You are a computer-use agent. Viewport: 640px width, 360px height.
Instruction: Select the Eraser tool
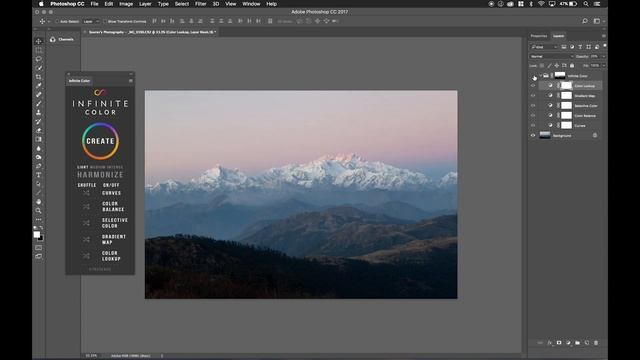[x=39, y=131]
